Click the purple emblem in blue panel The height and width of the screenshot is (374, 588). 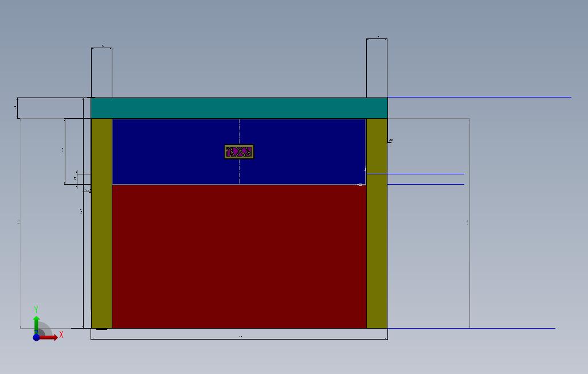[239, 151]
